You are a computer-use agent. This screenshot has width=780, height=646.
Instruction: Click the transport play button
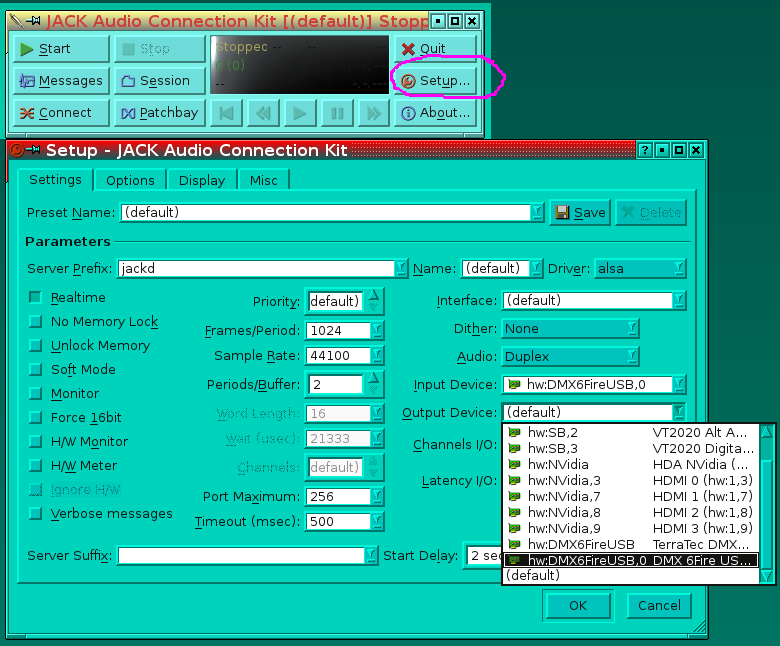coord(300,113)
